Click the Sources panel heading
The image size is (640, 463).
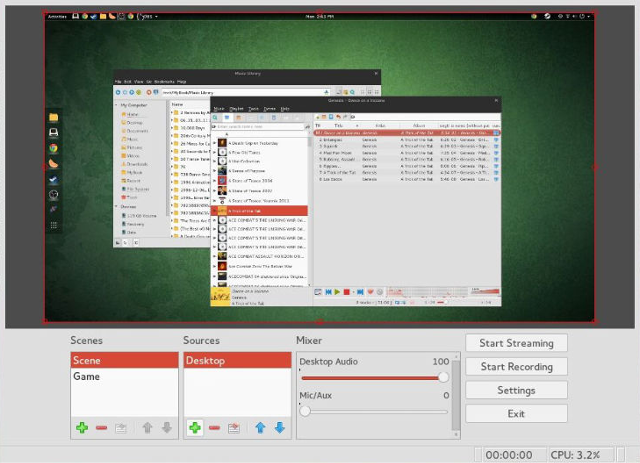pyautogui.click(x=201, y=340)
